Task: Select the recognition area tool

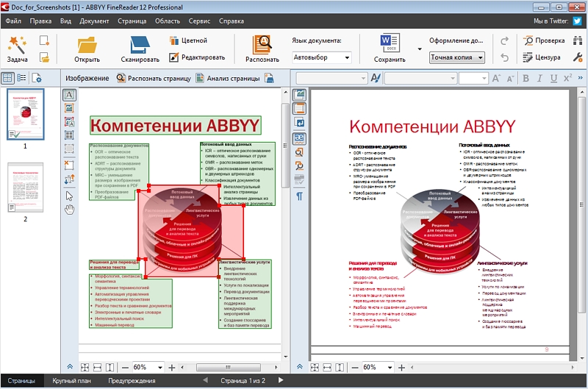Action: pos(69,149)
